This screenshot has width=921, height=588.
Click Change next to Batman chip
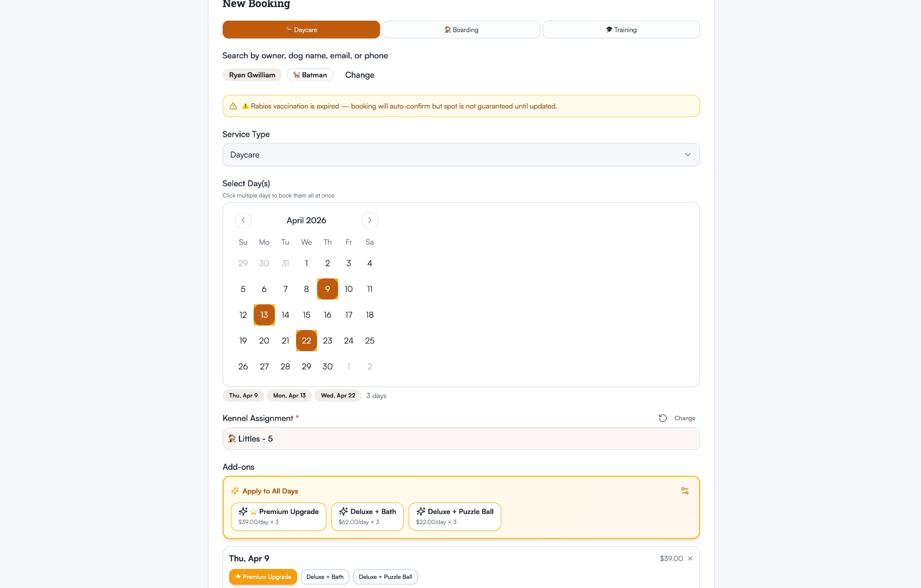tap(359, 75)
